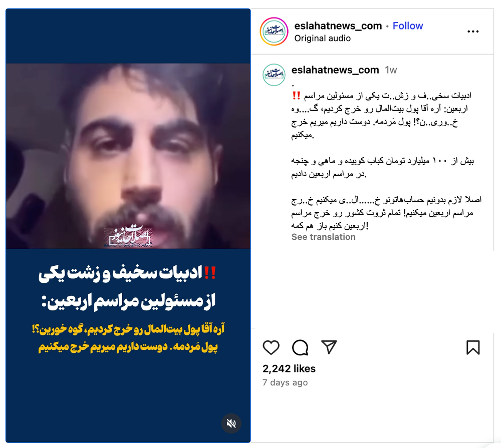501x448 pixels.
Task: Share post using paper plane icon
Action: [x=329, y=347]
